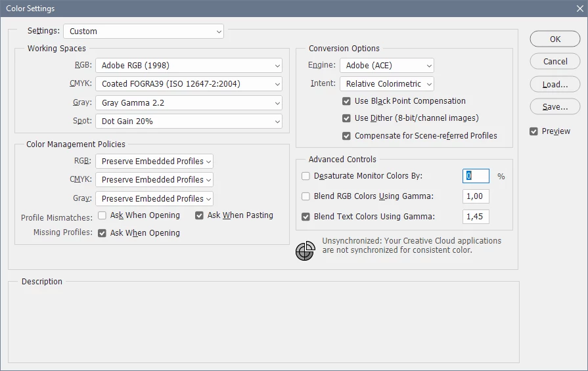Open the Settings dropdown showing Custom
The height and width of the screenshot is (371, 588).
point(144,32)
